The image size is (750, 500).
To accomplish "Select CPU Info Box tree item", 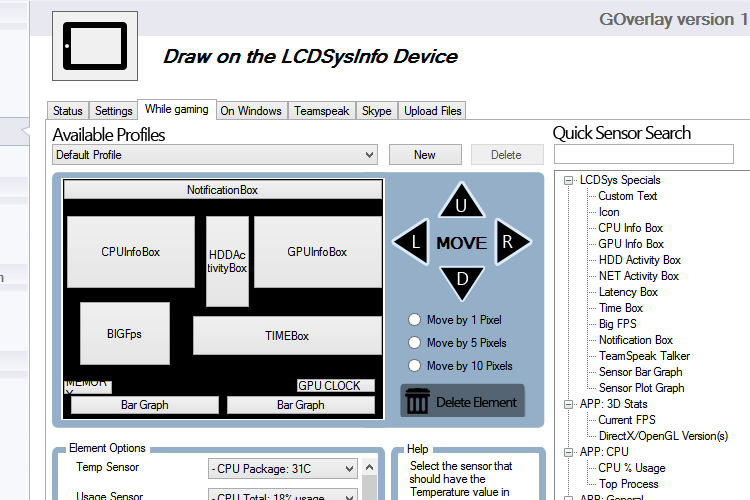I will click(x=630, y=228).
